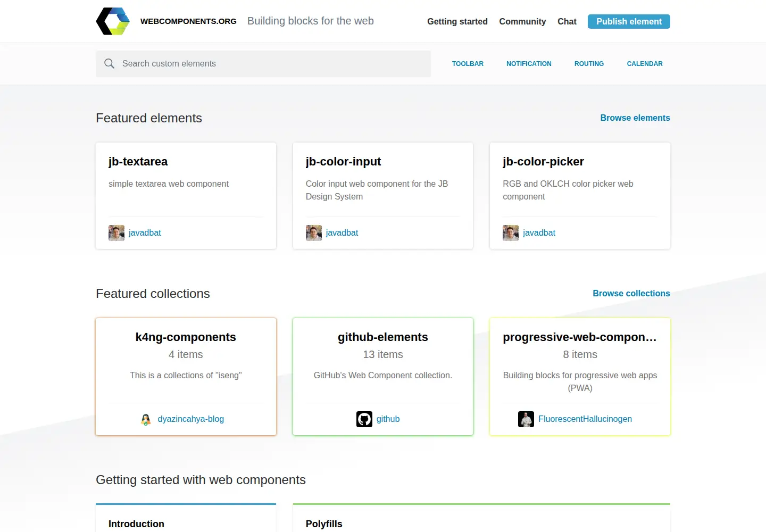766x532 pixels.
Task: Select the ROUTING search suggestion
Action: pos(589,64)
